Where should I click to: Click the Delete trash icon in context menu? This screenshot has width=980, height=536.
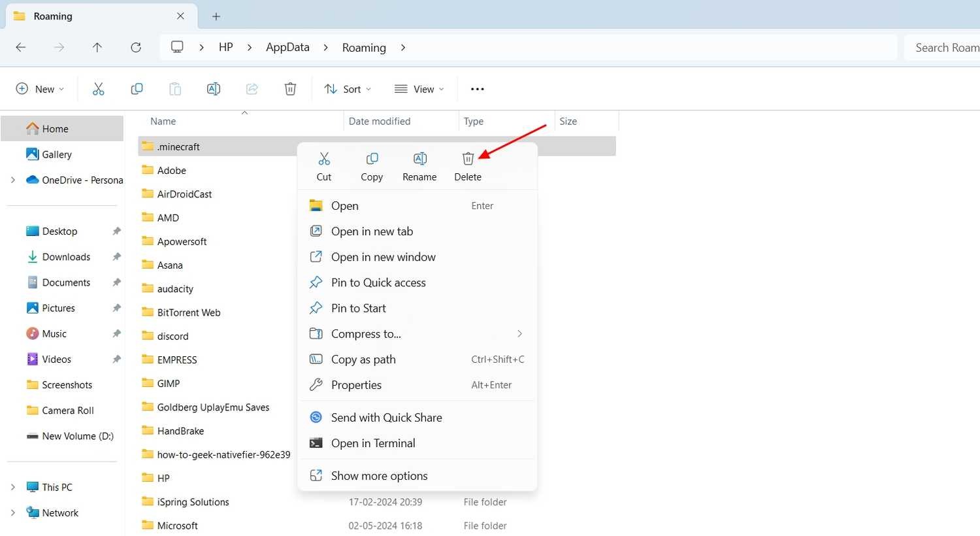coord(468,159)
